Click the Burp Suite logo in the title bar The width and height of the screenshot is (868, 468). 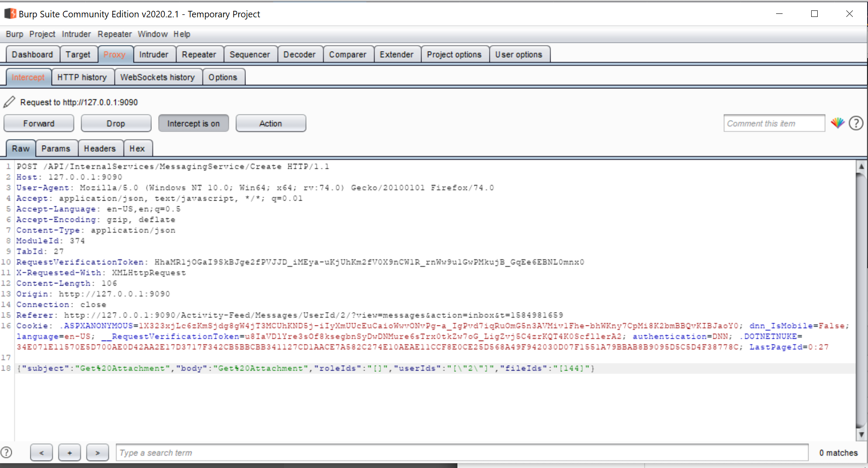(10, 13)
